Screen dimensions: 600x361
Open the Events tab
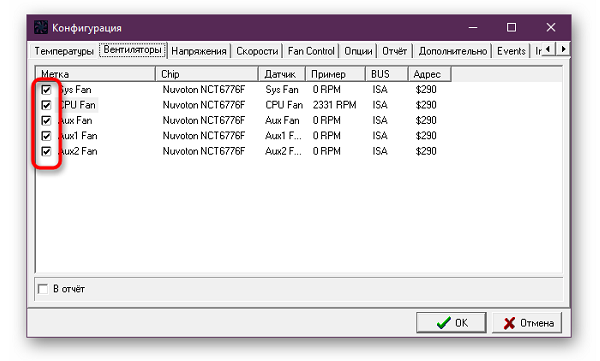coord(511,51)
